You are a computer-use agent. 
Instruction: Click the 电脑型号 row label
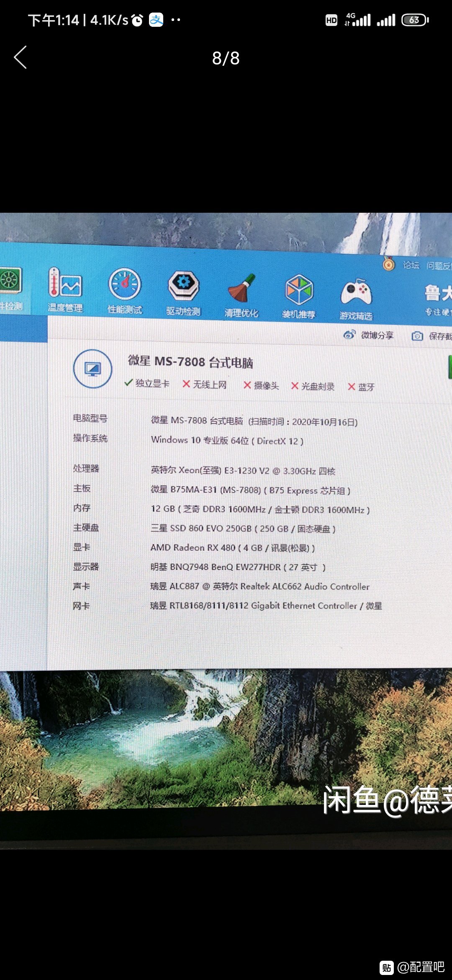click(90, 418)
